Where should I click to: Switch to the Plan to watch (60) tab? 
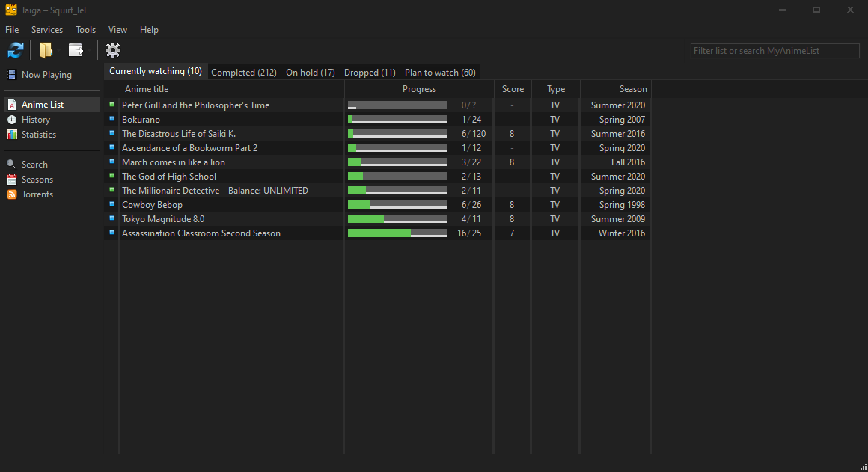[x=440, y=73]
